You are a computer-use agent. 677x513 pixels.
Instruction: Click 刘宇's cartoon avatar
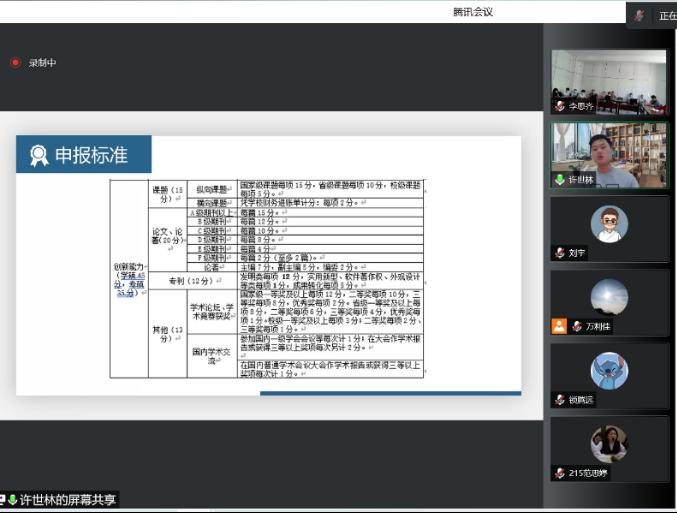coord(608,223)
